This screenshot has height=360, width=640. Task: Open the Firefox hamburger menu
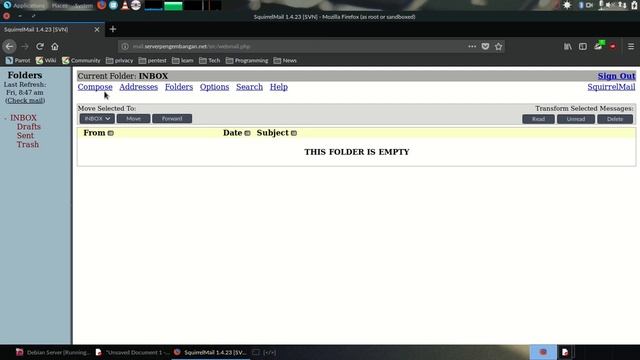coord(631,47)
